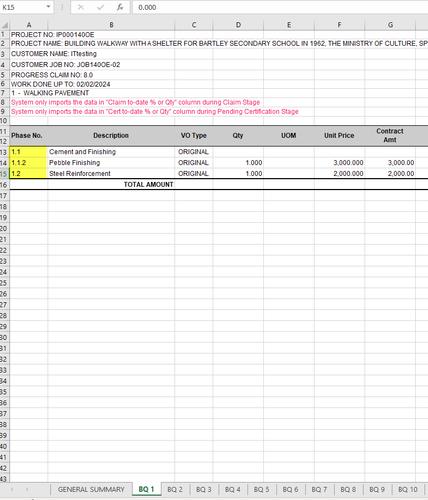
Task: Open Insert Function with the fx icon
Action: (120, 7)
